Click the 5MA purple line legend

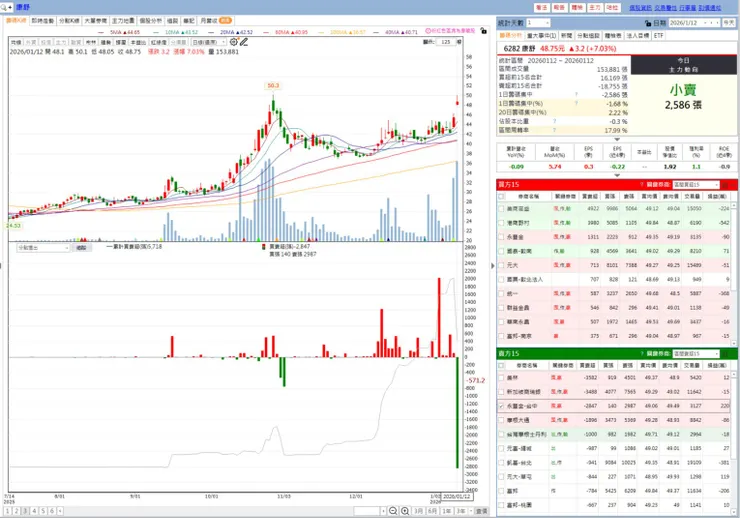tap(120, 32)
